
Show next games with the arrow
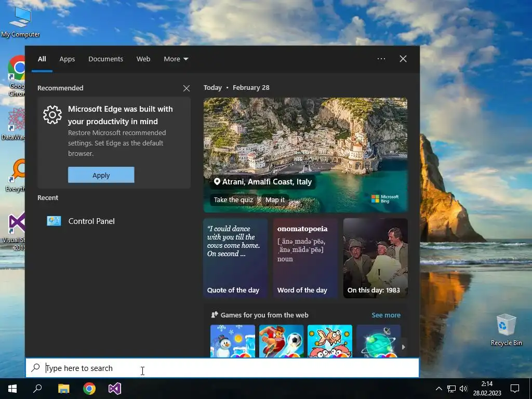click(x=403, y=347)
